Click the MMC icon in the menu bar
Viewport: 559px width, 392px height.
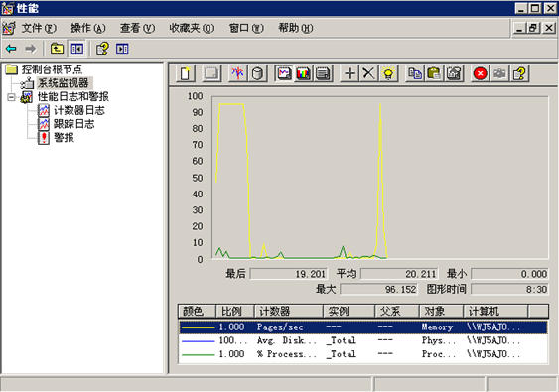pyautogui.click(x=9, y=28)
